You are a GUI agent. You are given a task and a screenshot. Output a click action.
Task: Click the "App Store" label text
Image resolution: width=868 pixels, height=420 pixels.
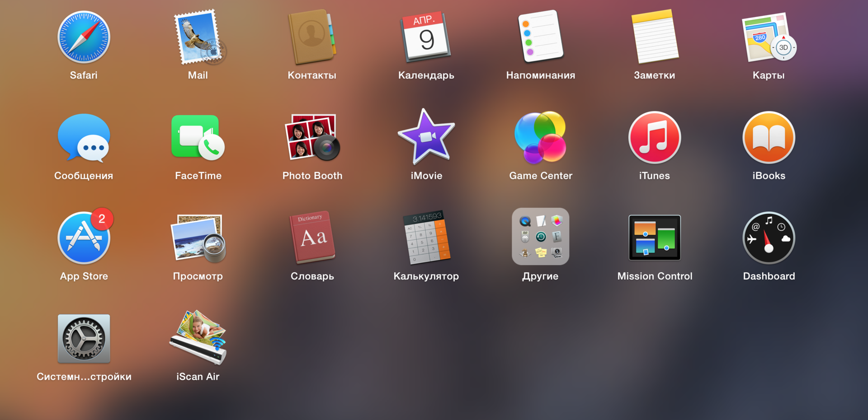pos(84,276)
